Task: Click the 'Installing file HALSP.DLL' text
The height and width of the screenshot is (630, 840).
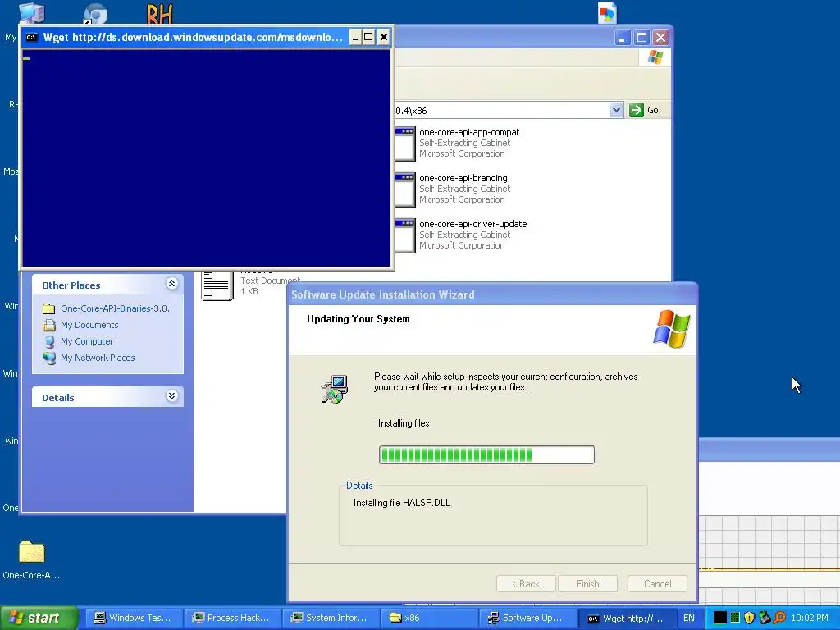Action: click(402, 503)
